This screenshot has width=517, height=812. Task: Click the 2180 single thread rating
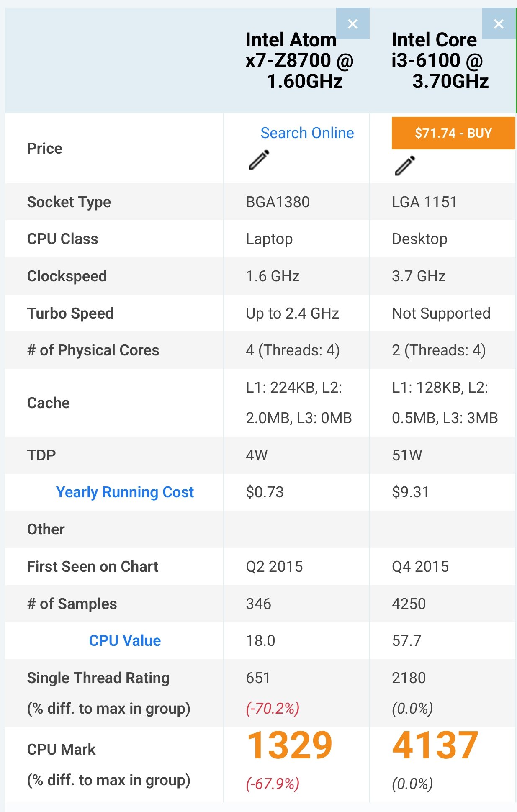pyautogui.click(x=409, y=678)
